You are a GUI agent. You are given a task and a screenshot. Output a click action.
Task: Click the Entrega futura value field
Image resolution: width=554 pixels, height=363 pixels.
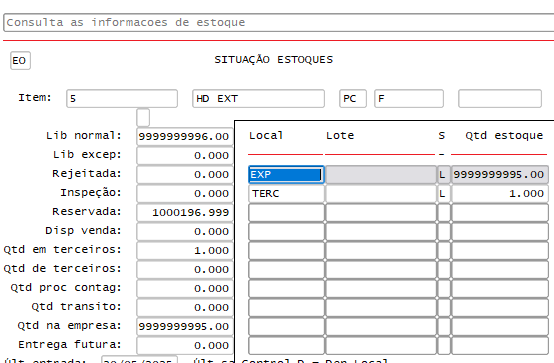(x=184, y=345)
